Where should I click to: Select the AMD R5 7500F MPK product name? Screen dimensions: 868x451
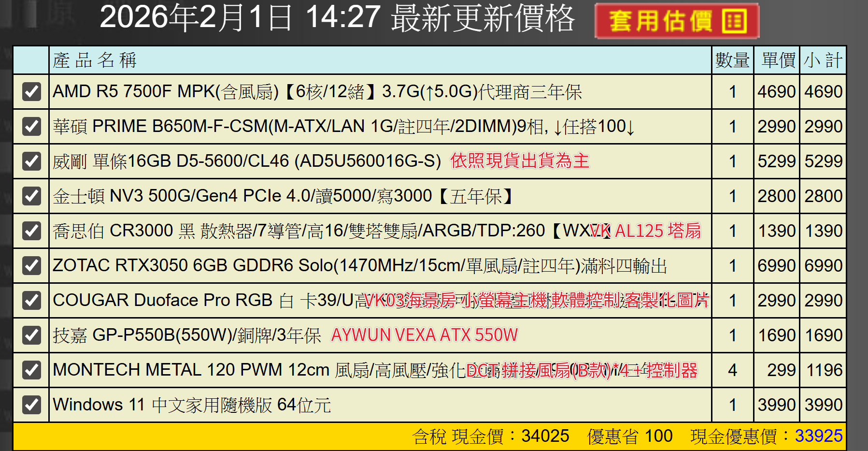pos(317,91)
